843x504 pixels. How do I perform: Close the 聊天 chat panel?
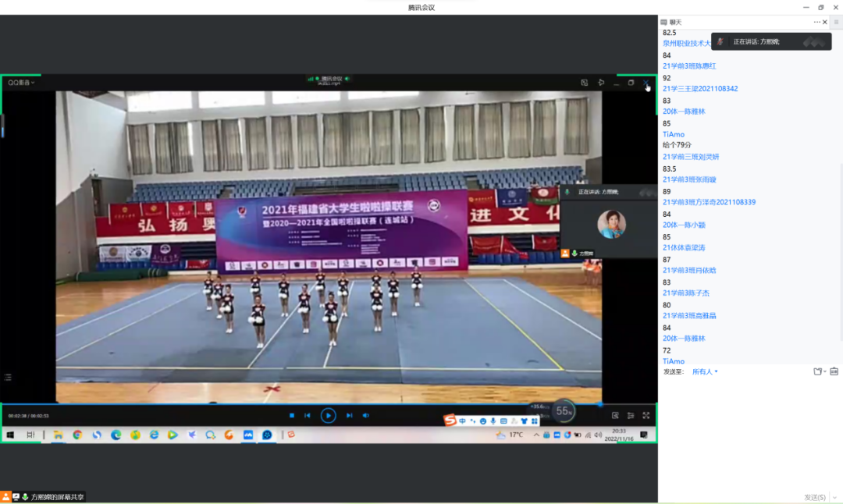click(x=826, y=22)
